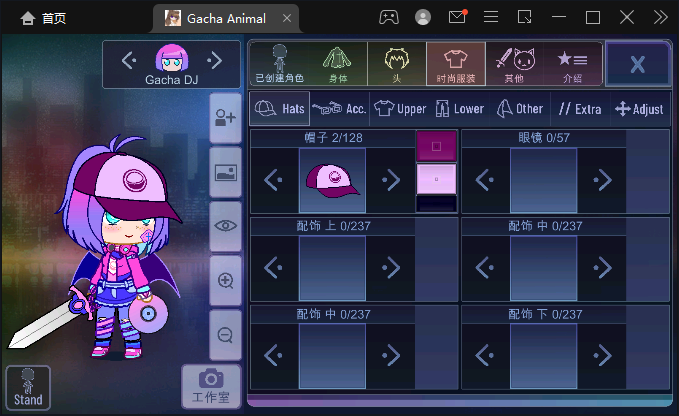Open the 其他 other tab
Viewport: 679px width, 416px height.
[514, 64]
